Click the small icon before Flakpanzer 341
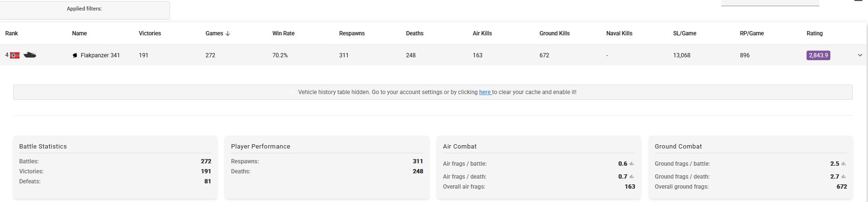This screenshot has width=868, height=202. pyautogui.click(x=75, y=55)
